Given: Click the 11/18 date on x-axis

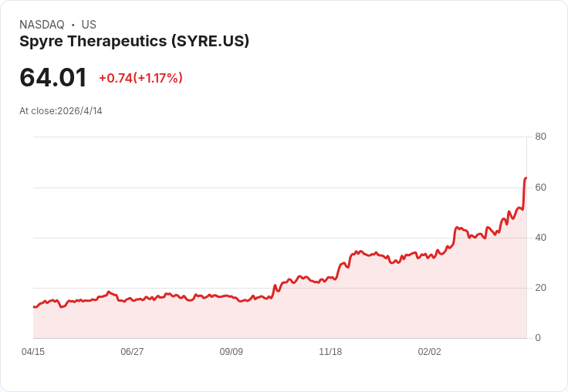Looking at the screenshot, I should click(x=330, y=352).
